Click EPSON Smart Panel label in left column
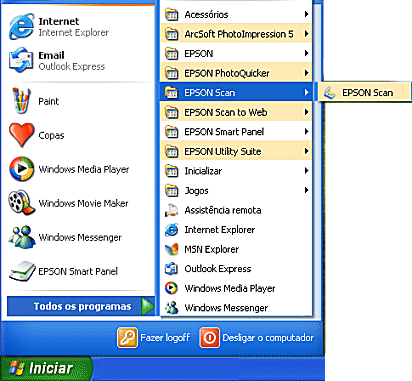The width and height of the screenshot is (412, 381). coord(78,271)
